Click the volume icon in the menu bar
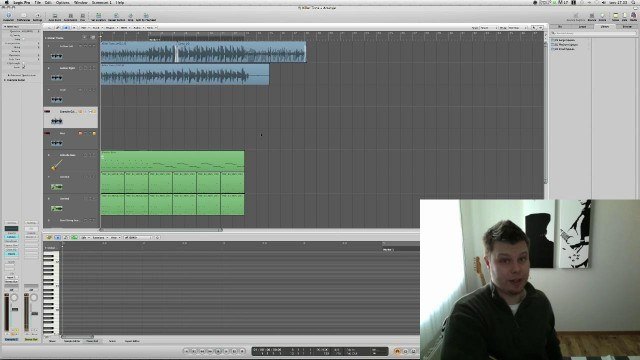Viewport: 640px width, 360px height. click(x=604, y=2)
